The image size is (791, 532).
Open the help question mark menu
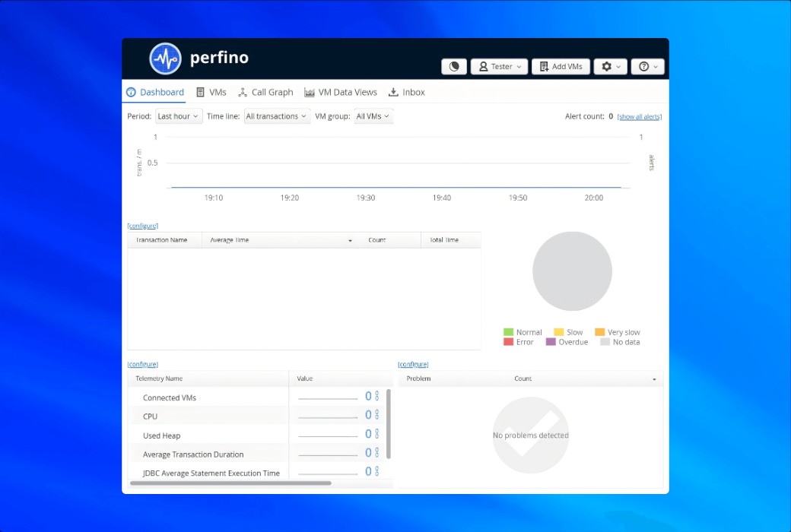[x=648, y=67]
